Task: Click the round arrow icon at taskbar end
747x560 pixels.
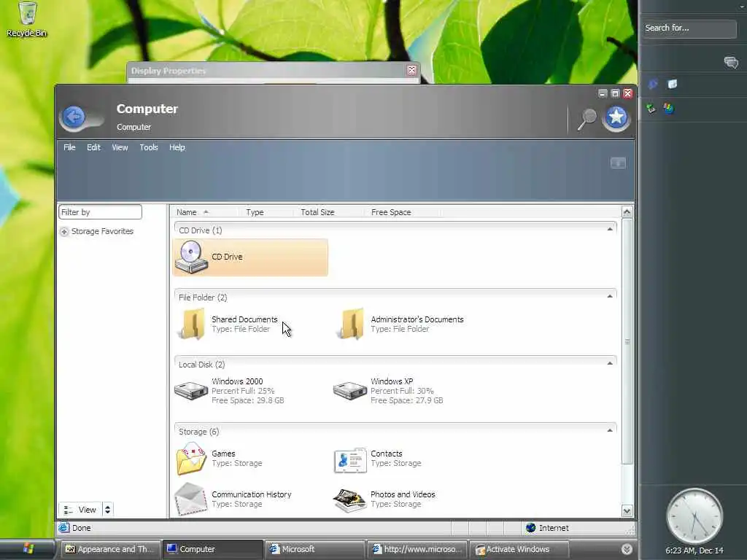Action: pyautogui.click(x=627, y=549)
